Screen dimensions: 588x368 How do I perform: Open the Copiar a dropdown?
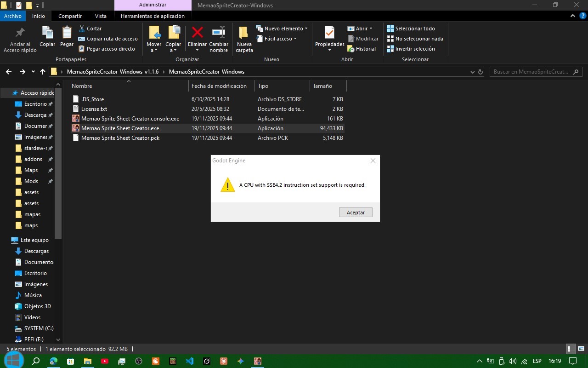point(173,40)
